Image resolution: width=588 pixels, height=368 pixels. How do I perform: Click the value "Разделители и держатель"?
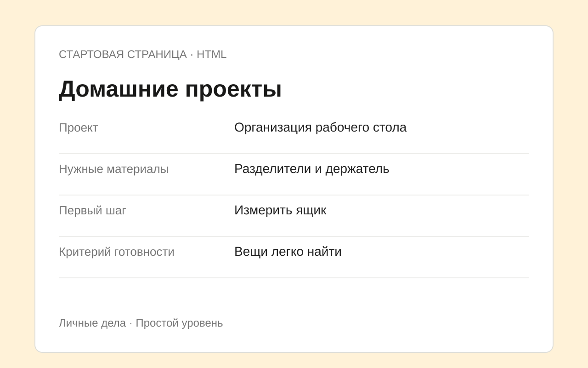tap(311, 169)
